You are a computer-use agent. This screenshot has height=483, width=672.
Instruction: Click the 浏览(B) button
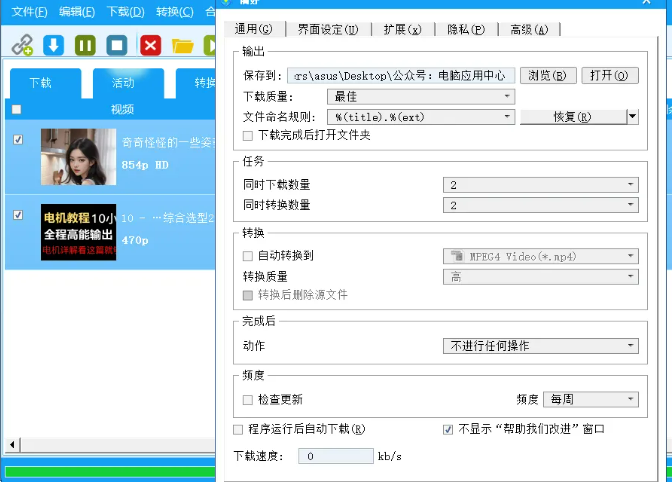[548, 76]
